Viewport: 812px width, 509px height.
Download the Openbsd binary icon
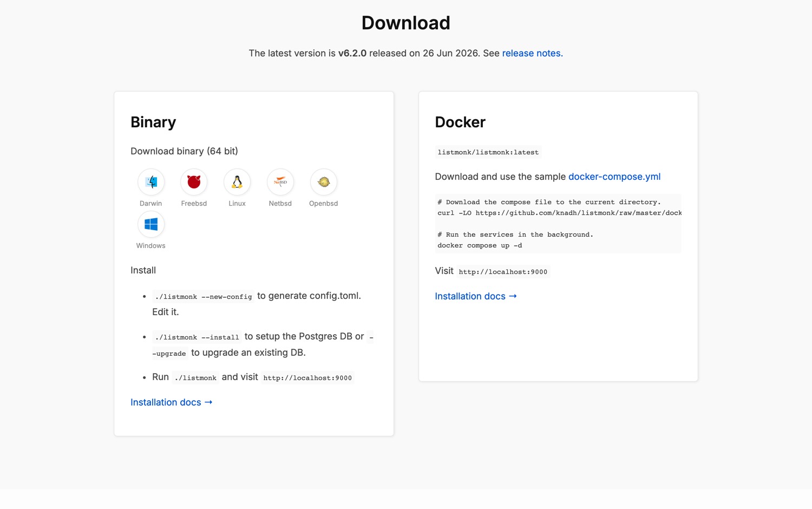324,182
